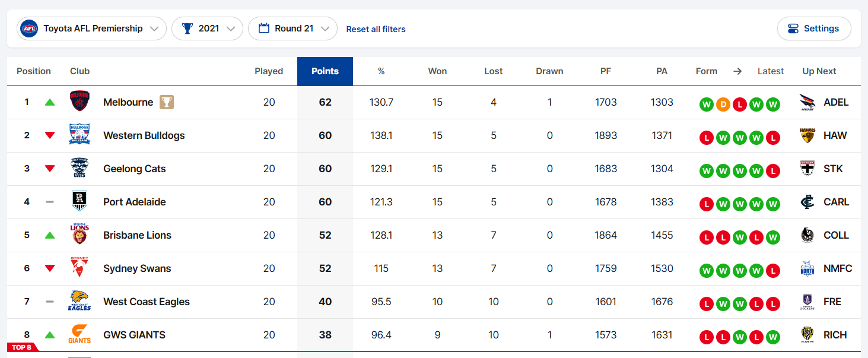Sort by the % column header
The height and width of the screenshot is (358, 868).
(381, 71)
